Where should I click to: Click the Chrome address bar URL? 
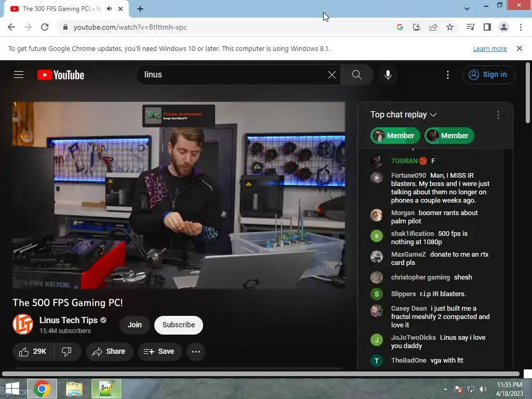130,27
